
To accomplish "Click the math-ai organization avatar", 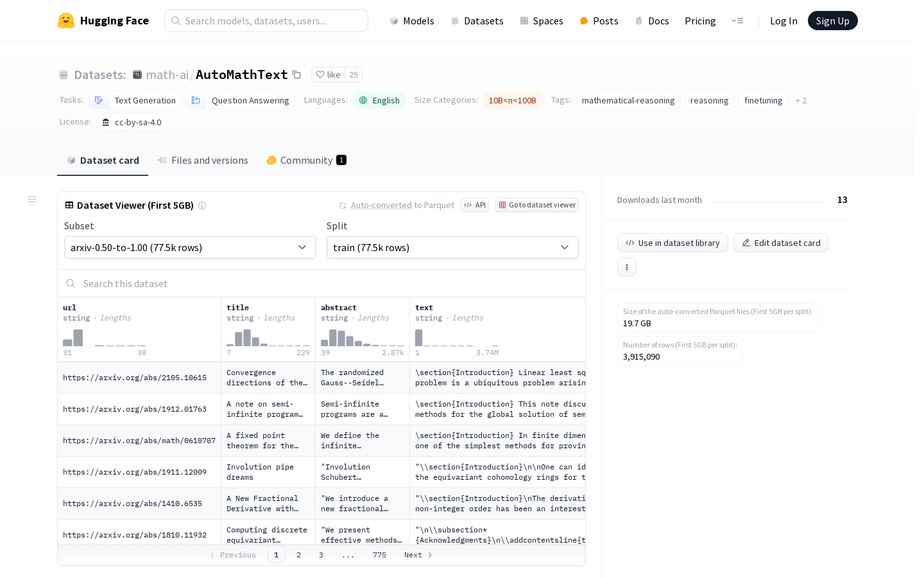I will [137, 74].
